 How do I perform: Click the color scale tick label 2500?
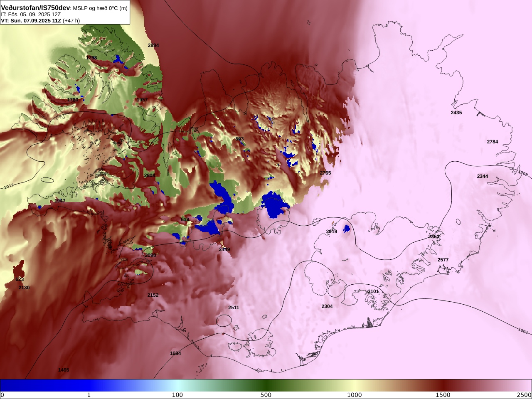(x=525, y=395)
